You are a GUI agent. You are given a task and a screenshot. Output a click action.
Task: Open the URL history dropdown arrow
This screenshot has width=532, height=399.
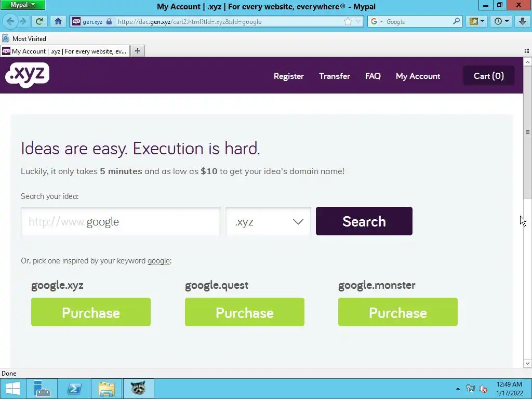click(358, 21)
